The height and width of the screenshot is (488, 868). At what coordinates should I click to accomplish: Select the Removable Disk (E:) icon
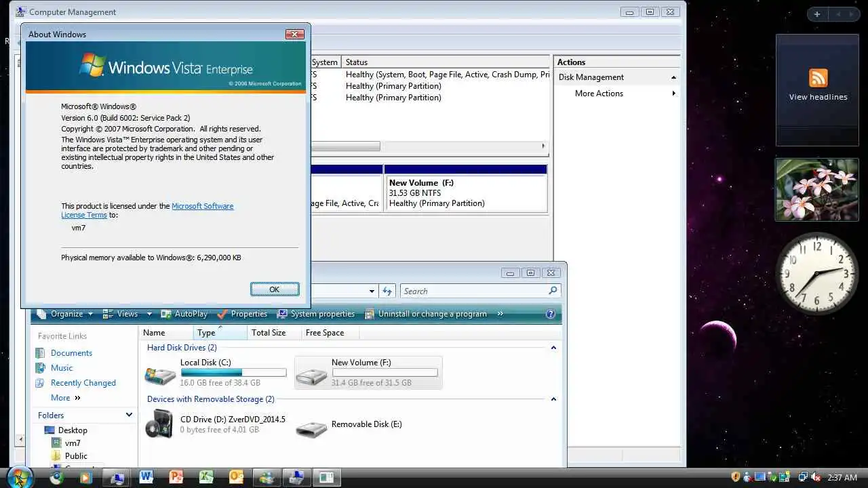312,428
